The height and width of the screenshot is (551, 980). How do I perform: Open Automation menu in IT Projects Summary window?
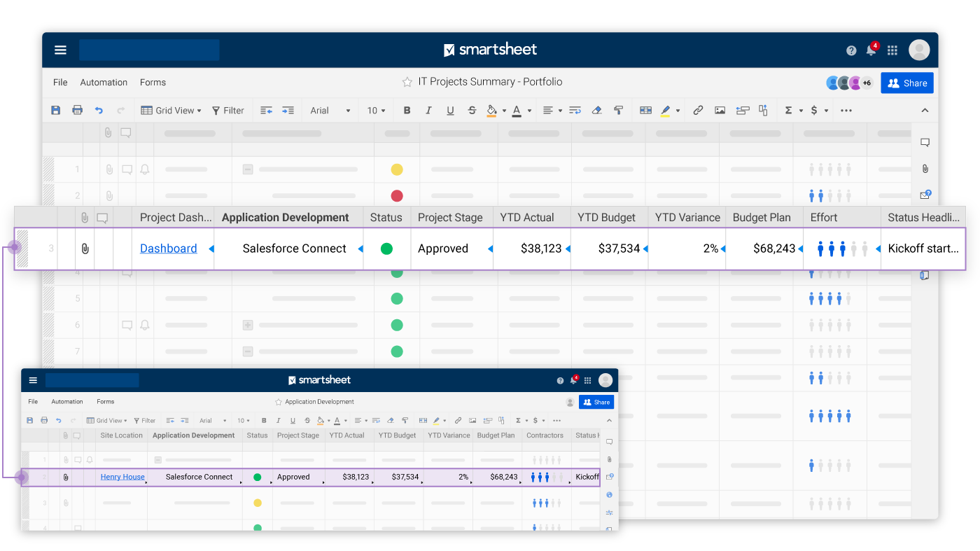click(104, 82)
